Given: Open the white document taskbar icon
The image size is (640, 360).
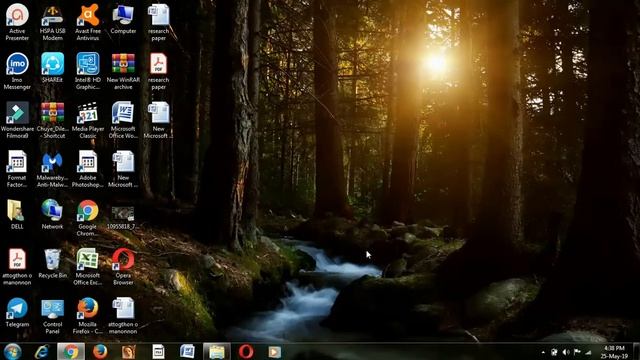Looking at the screenshot, I should [x=158, y=351].
